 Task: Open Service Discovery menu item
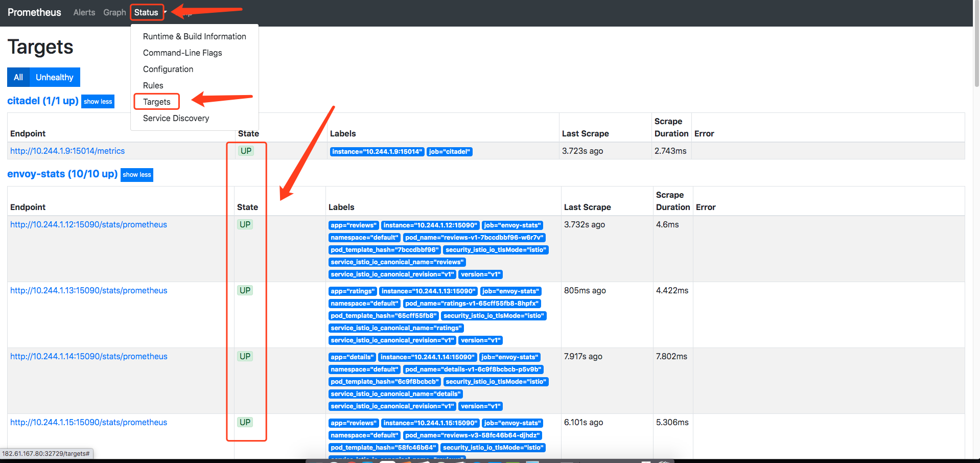click(x=176, y=118)
